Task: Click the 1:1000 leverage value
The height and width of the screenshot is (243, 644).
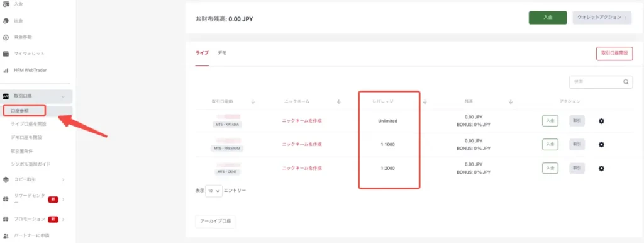Action: pos(387,145)
